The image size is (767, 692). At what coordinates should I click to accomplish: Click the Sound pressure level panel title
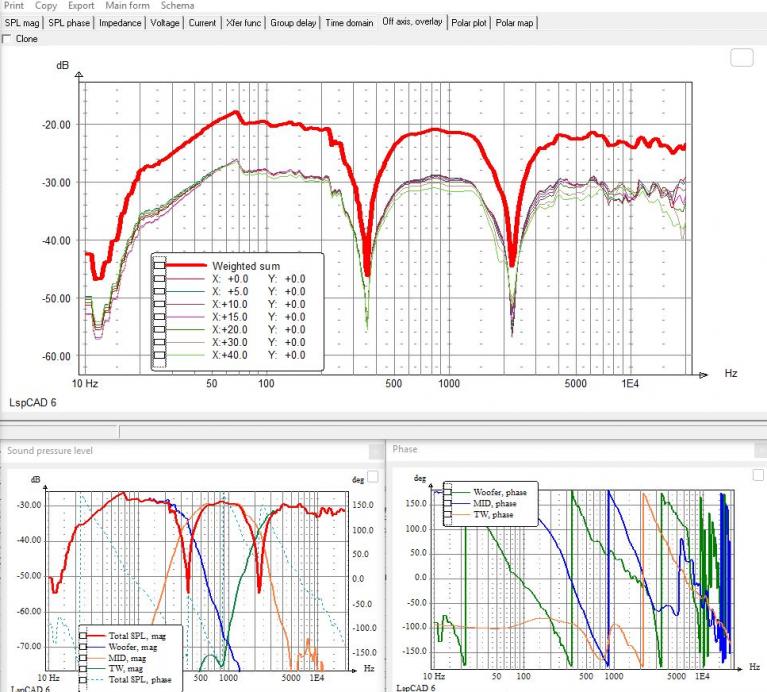(50, 450)
